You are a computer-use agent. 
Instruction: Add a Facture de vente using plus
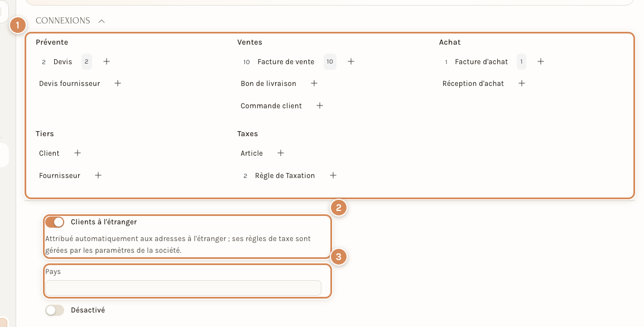tap(351, 61)
